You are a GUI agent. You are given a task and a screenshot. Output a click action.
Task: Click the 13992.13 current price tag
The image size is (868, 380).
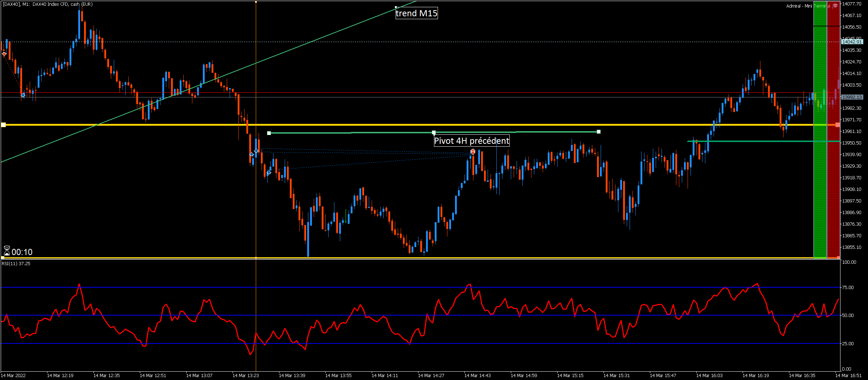click(x=852, y=97)
